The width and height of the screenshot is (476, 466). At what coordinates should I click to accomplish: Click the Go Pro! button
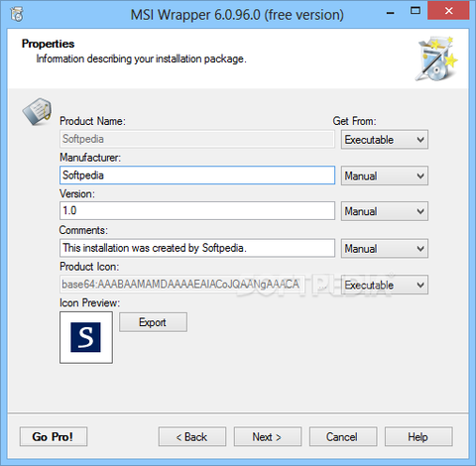54,436
